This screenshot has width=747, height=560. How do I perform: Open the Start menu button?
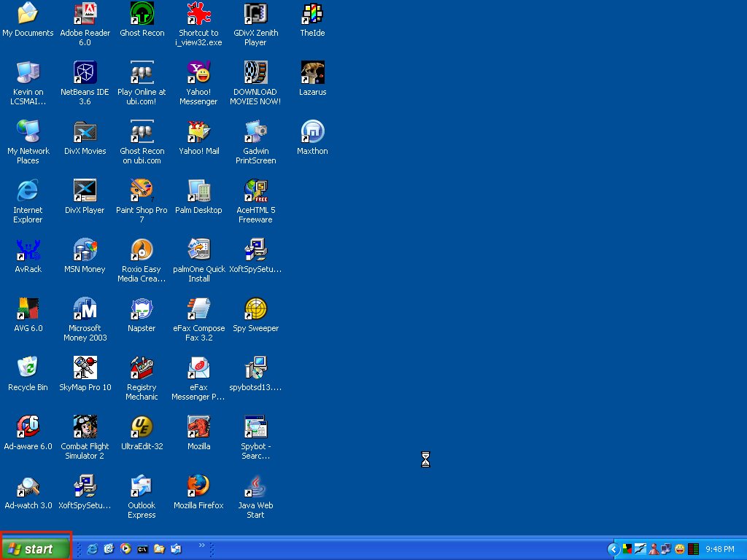point(36,548)
